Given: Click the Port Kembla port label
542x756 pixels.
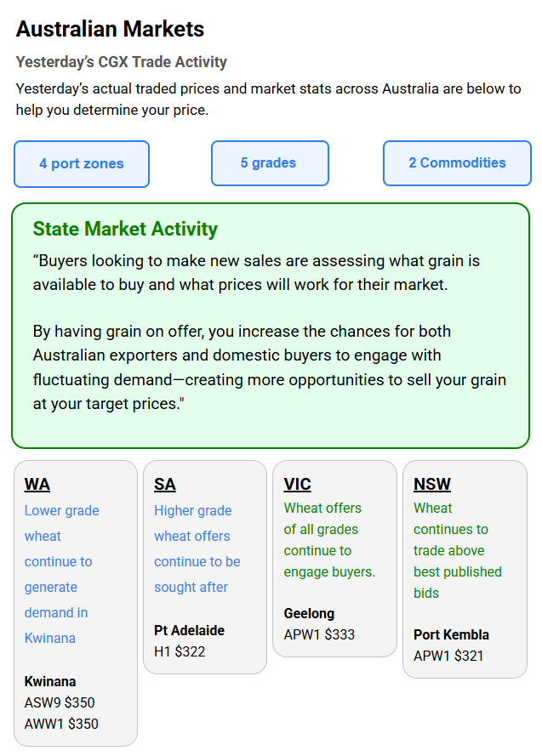Looking at the screenshot, I should pyautogui.click(x=451, y=634).
